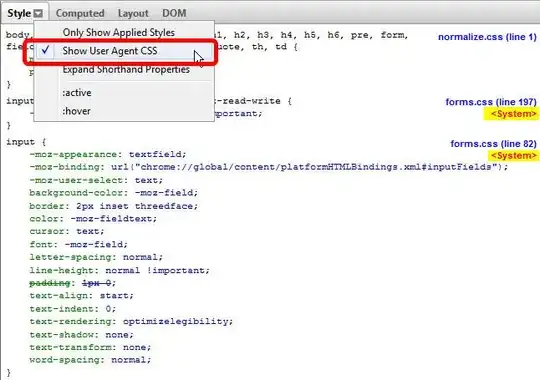Click the checkmark beside Show User Agent CSS
This screenshot has height=380, width=540.
pyautogui.click(x=45, y=50)
